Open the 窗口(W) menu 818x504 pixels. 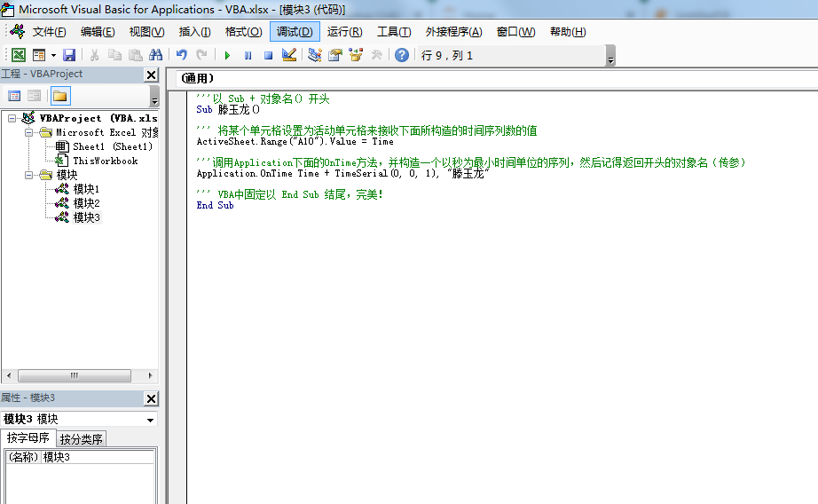point(516,32)
